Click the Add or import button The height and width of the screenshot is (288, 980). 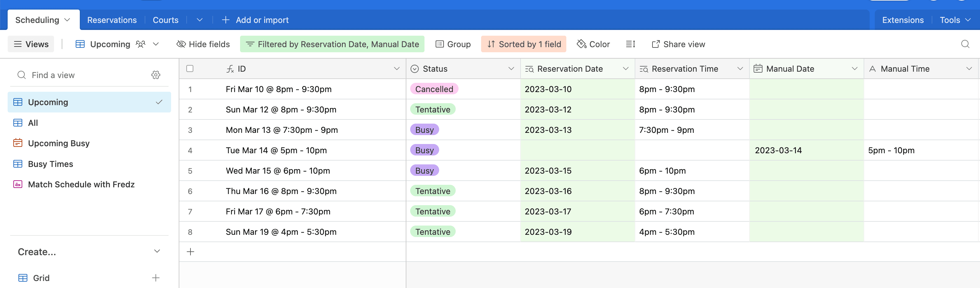255,20
